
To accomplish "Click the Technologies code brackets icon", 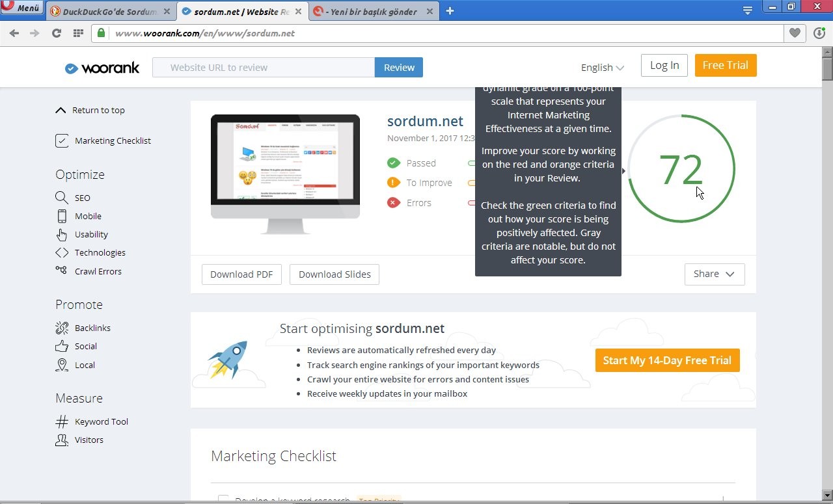I will pyautogui.click(x=62, y=252).
